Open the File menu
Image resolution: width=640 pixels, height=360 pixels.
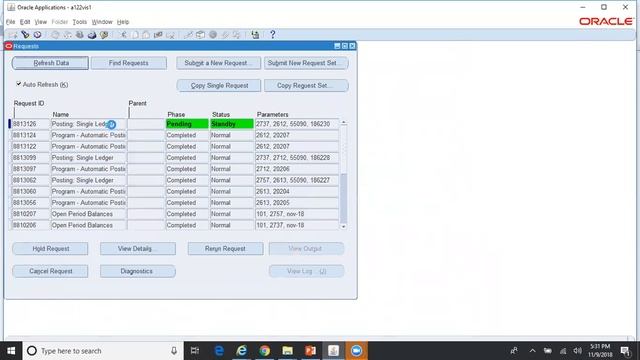click(11, 22)
